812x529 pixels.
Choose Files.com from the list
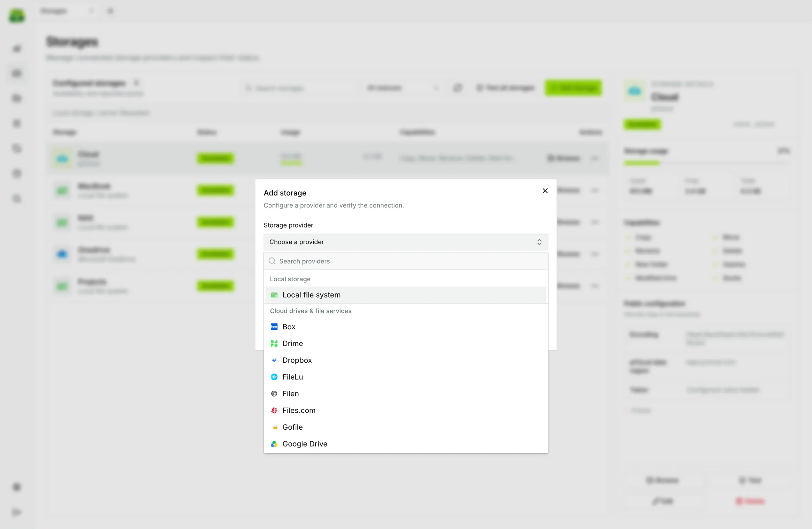[406, 410]
